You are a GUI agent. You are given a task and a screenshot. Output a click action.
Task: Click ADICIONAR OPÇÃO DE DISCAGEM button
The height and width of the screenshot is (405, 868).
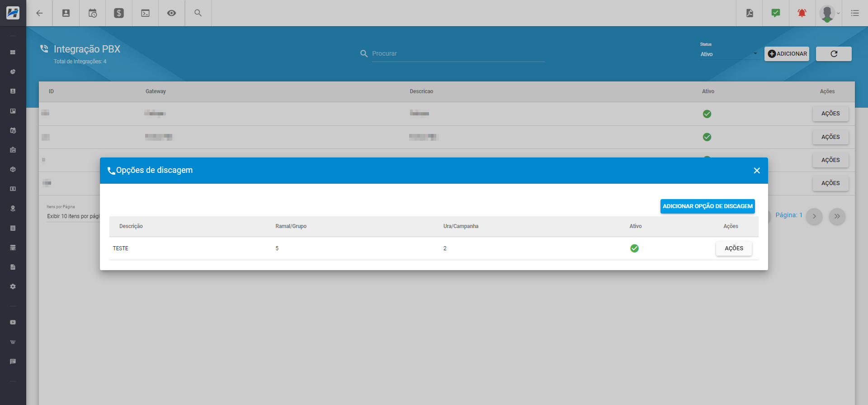[708, 206]
